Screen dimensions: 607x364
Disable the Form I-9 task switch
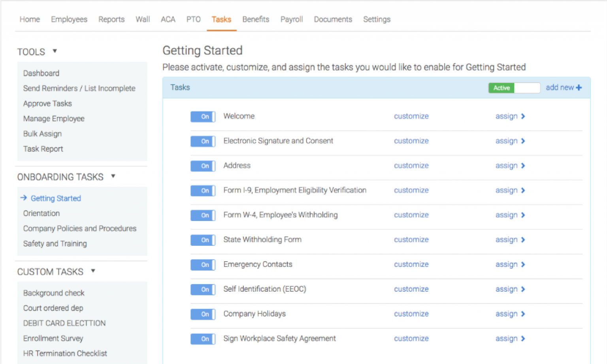[x=203, y=190]
